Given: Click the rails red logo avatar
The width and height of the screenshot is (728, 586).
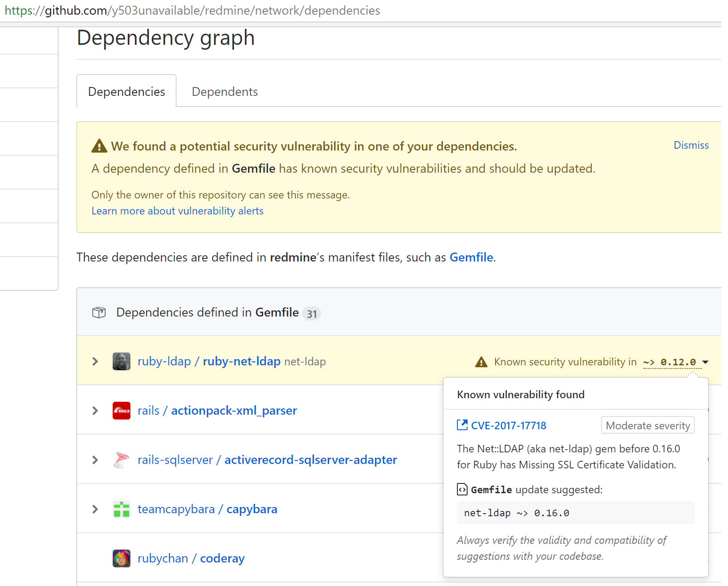Looking at the screenshot, I should tap(122, 411).
